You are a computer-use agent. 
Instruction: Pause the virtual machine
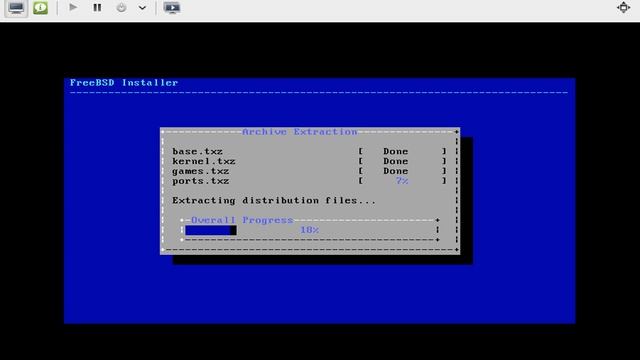tap(97, 7)
